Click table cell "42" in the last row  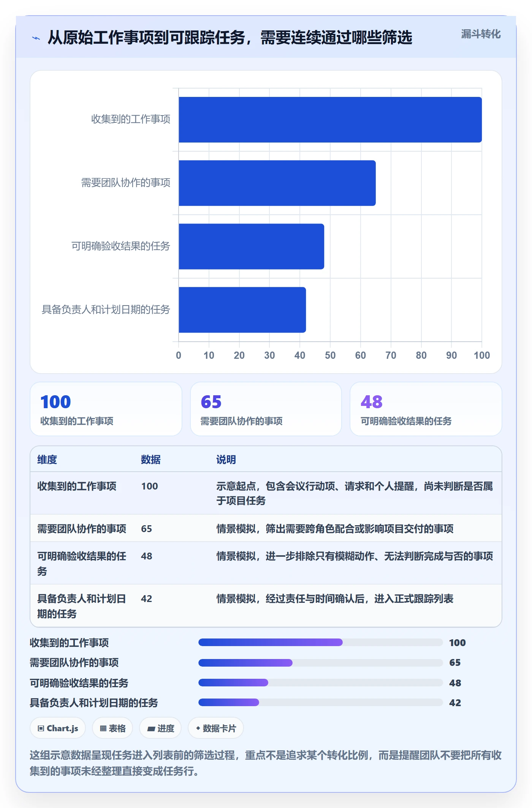tap(147, 599)
